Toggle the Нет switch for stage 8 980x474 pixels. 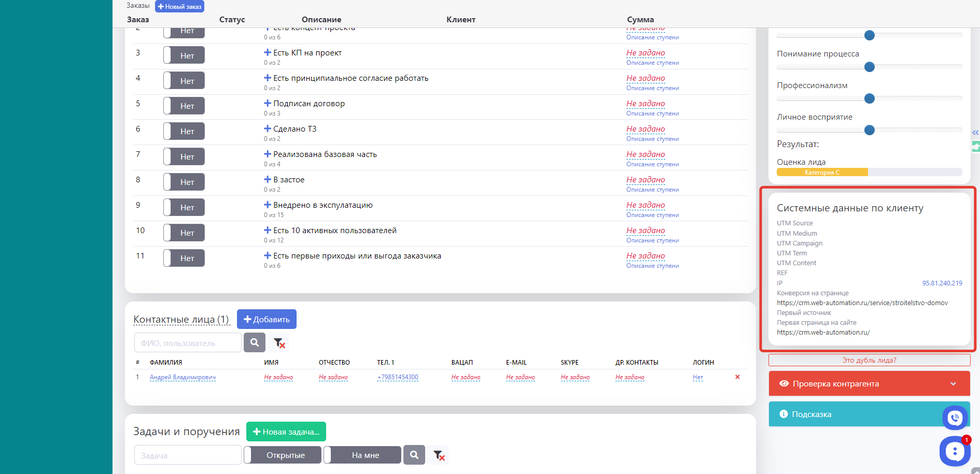click(184, 182)
